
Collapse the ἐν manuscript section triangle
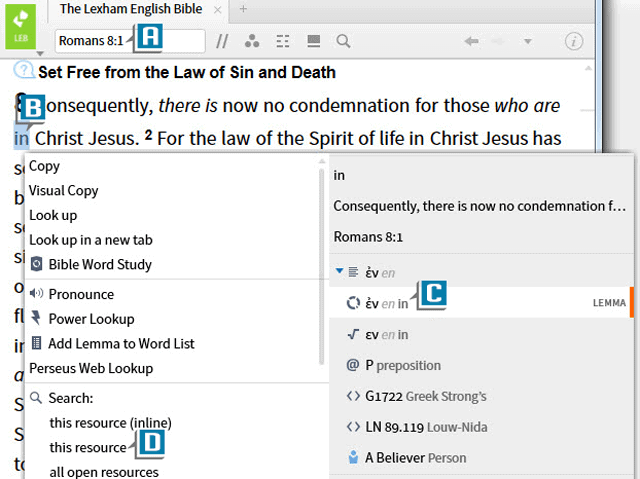[340, 271]
